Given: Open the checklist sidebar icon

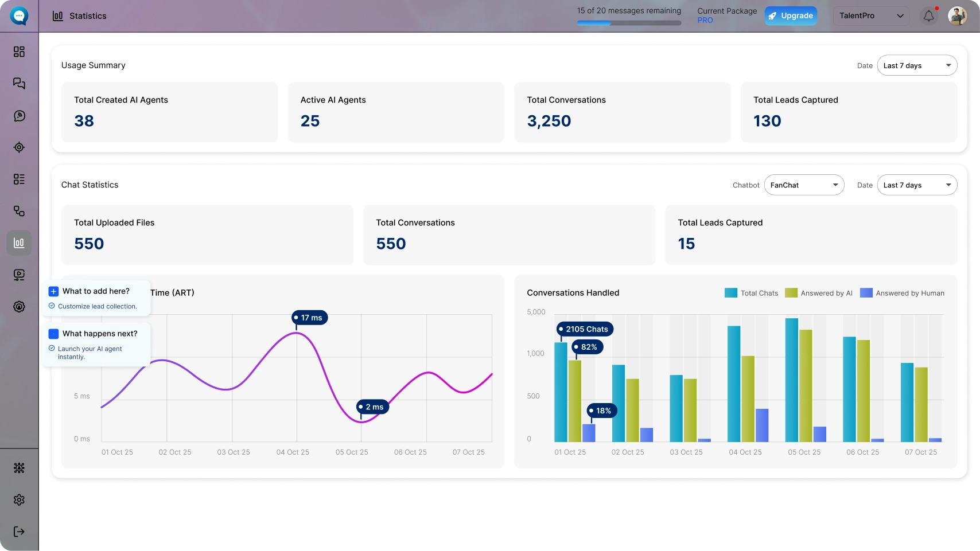Looking at the screenshot, I should click(x=19, y=179).
